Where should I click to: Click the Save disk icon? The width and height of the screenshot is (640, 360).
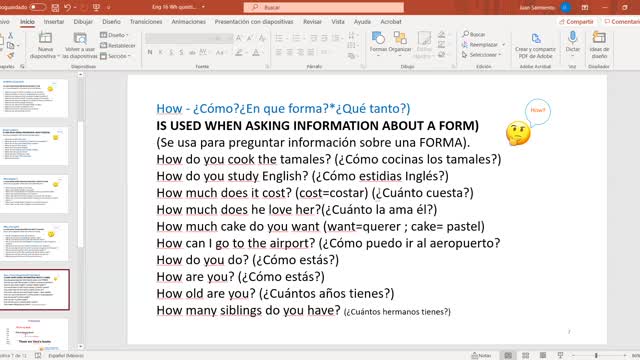tap(55, 7)
